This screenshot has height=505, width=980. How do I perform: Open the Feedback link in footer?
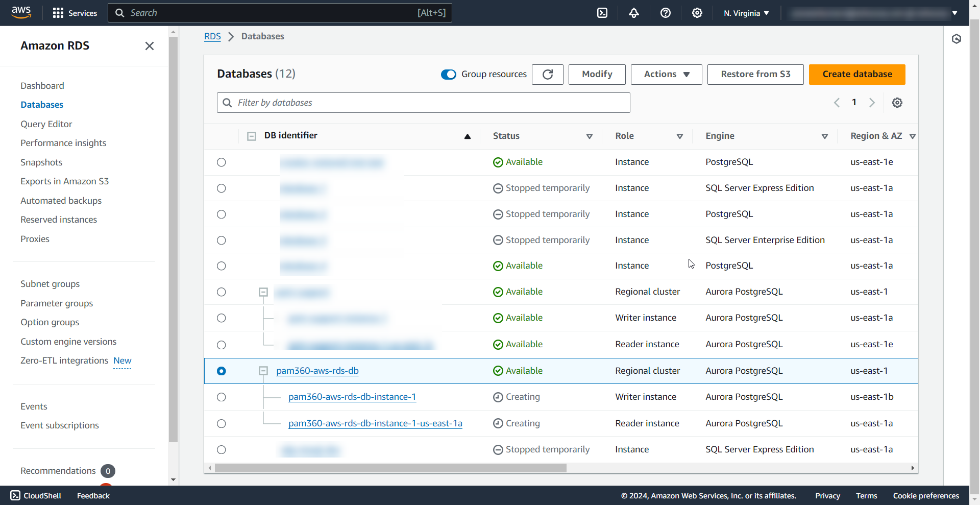(x=93, y=496)
